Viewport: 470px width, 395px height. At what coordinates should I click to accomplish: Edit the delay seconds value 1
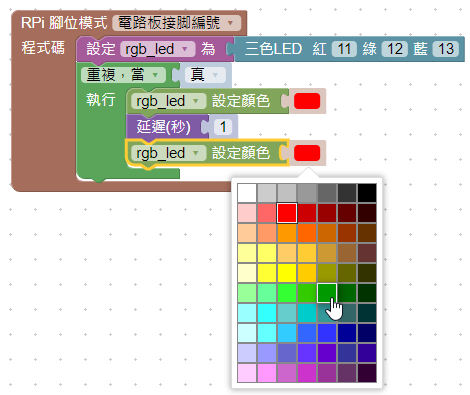click(223, 127)
